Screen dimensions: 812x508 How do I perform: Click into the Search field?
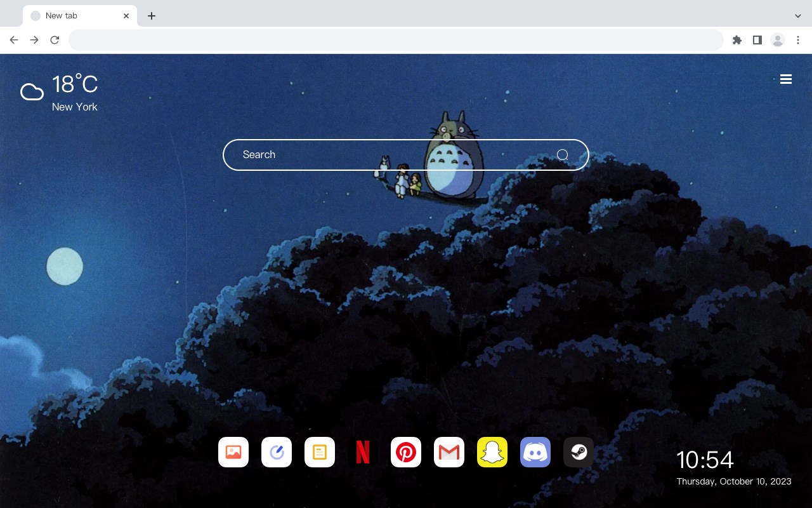(x=406, y=155)
